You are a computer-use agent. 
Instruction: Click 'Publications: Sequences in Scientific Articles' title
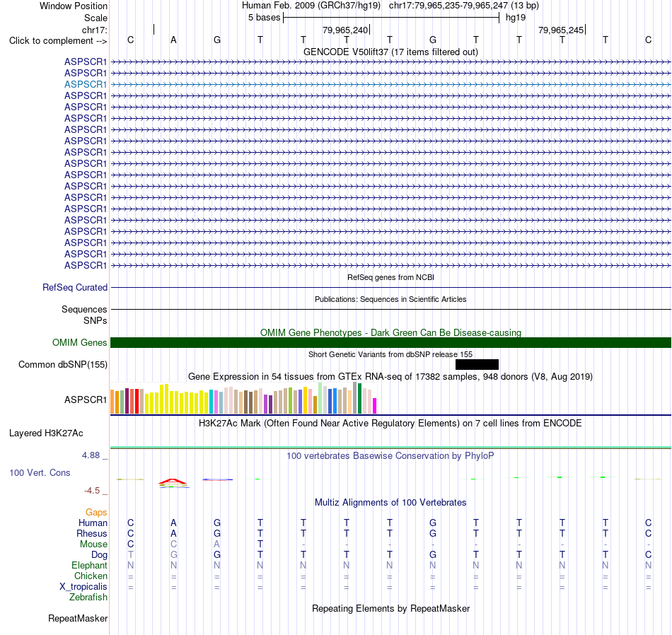(390, 299)
